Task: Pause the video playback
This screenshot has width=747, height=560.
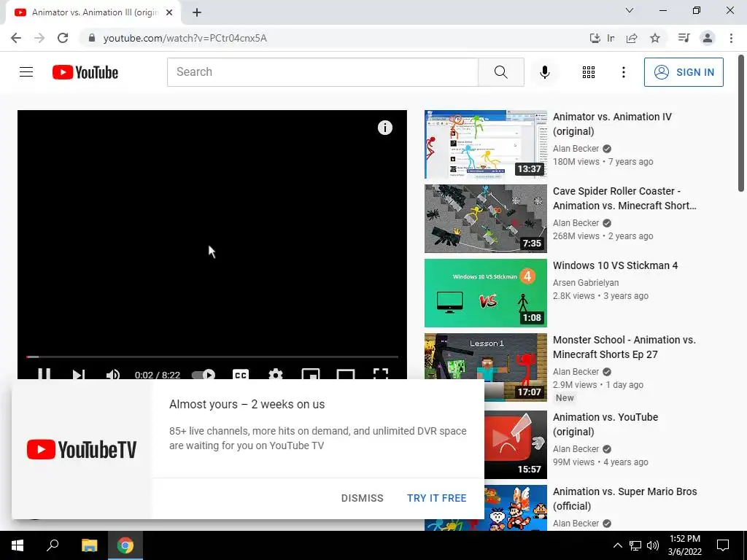Action: click(x=44, y=374)
